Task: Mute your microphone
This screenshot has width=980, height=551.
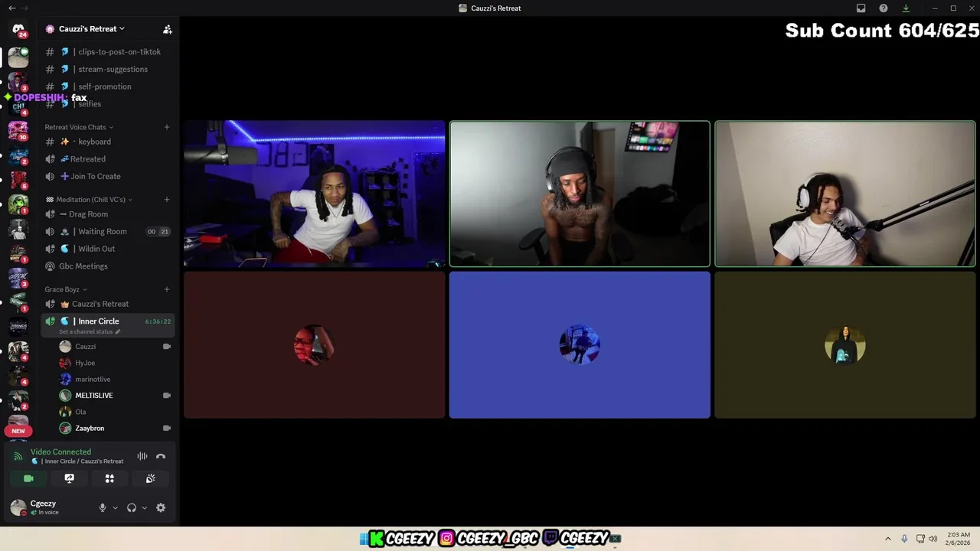Action: pyautogui.click(x=103, y=507)
